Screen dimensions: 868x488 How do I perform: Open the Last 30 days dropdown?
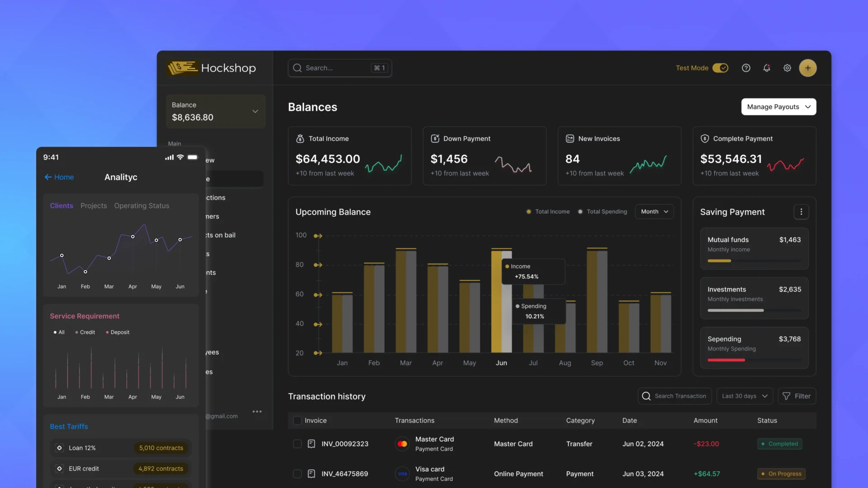pyautogui.click(x=744, y=396)
